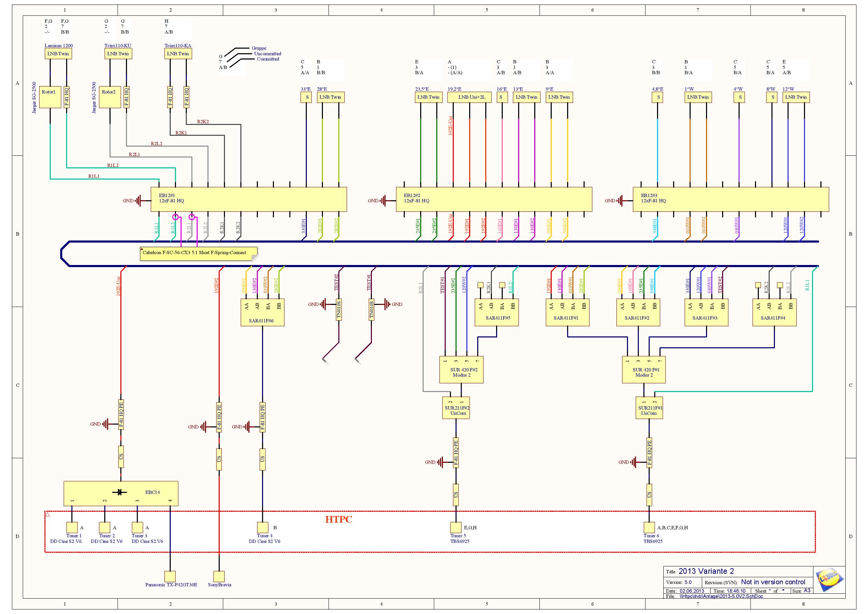Click the 19,2°E LNB Uni+2L component

tap(469, 97)
